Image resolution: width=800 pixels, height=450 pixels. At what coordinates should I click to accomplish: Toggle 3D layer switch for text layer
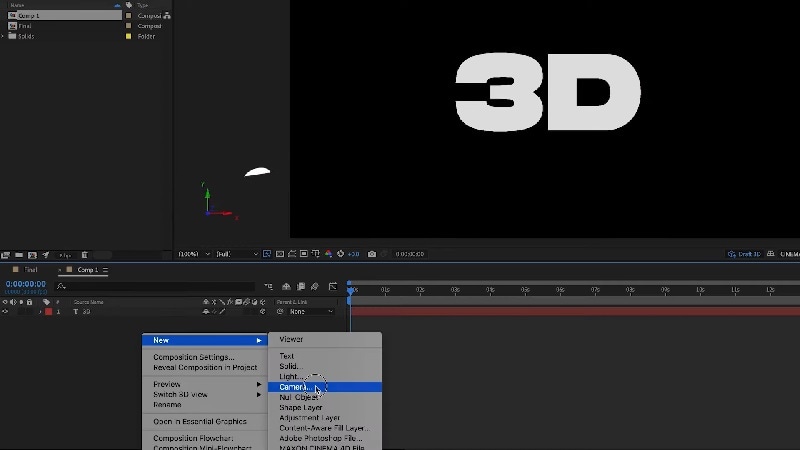coord(263,312)
